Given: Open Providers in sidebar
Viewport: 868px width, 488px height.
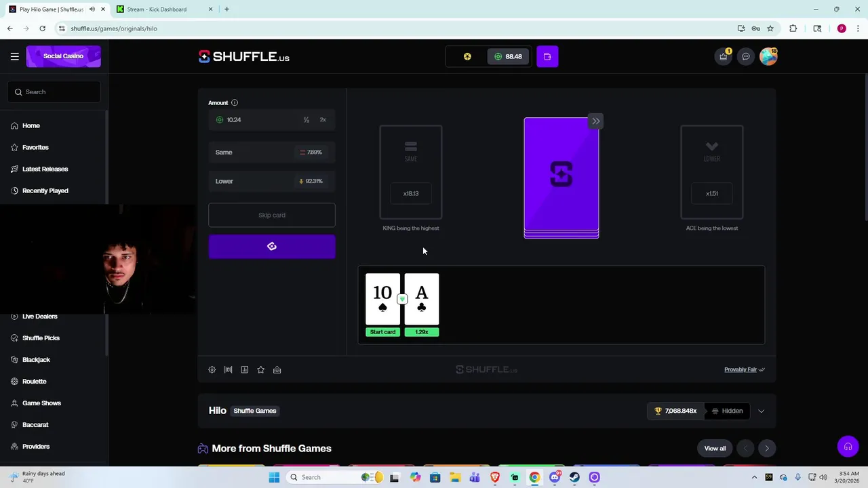Looking at the screenshot, I should click(x=36, y=446).
